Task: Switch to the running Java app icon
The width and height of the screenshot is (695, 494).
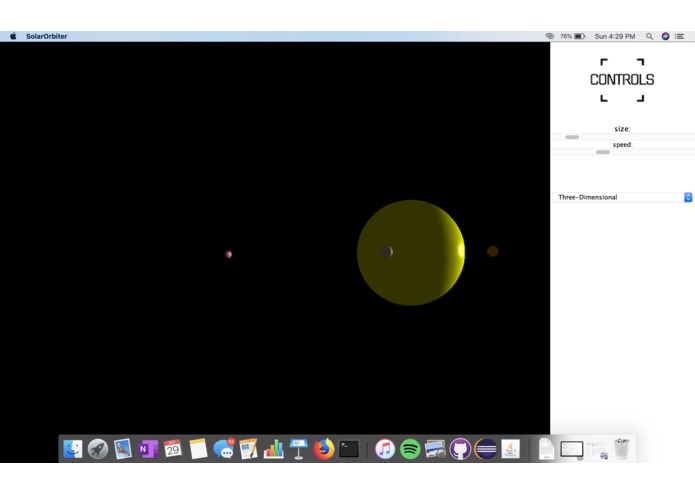Action: (511, 449)
